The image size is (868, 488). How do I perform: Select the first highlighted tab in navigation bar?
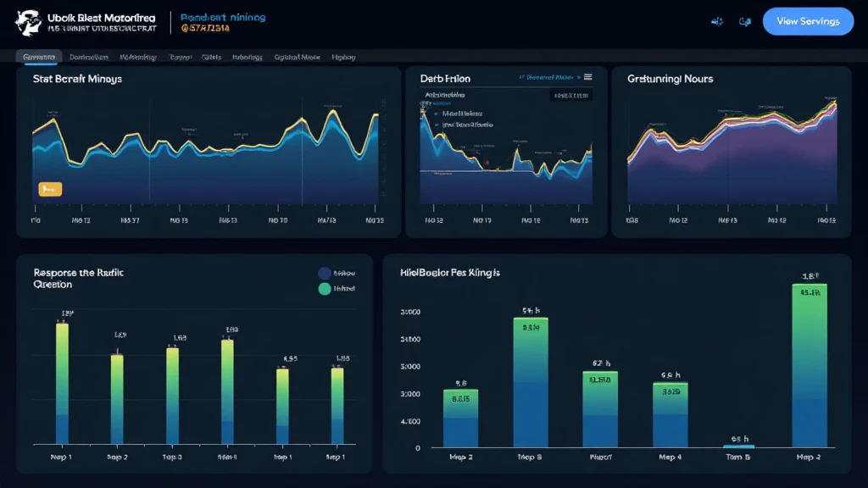tap(39, 58)
